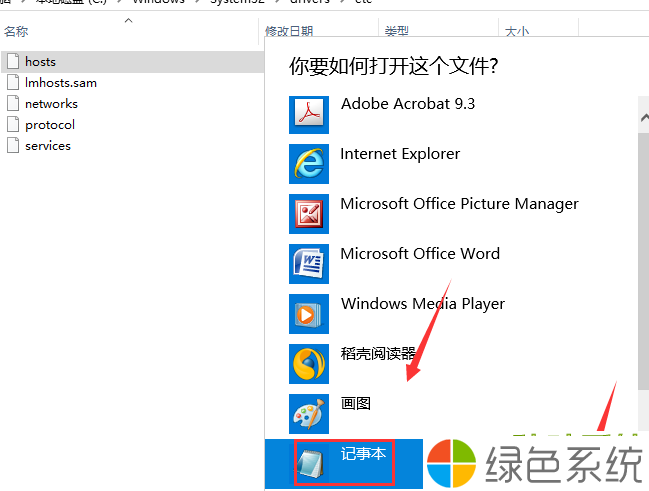Select the protocol file name

(x=50, y=125)
